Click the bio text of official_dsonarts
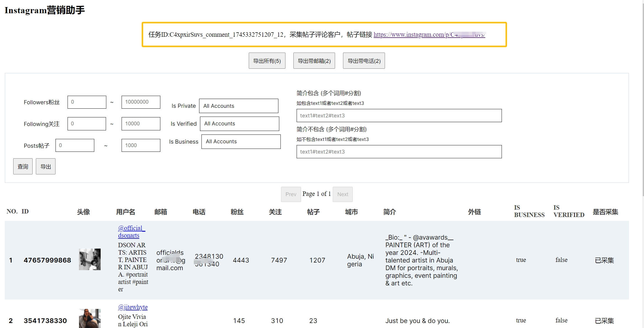Image resolution: width=644 pixels, height=328 pixels. 421,260
